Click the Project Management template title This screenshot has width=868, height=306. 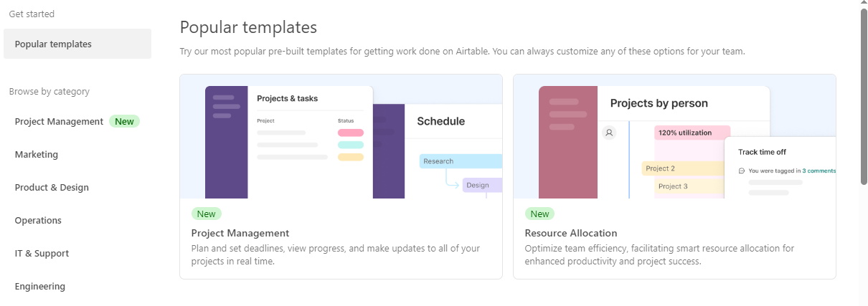240,233
